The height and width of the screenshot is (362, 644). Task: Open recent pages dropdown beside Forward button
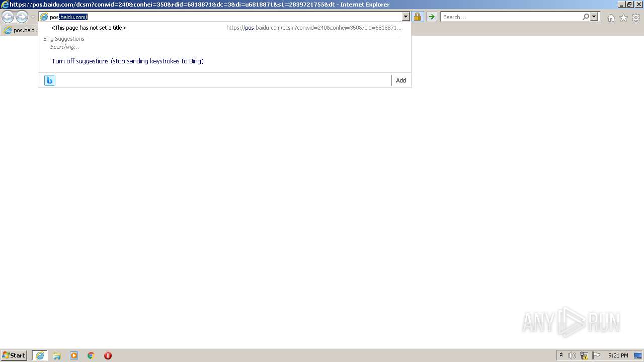point(33,17)
